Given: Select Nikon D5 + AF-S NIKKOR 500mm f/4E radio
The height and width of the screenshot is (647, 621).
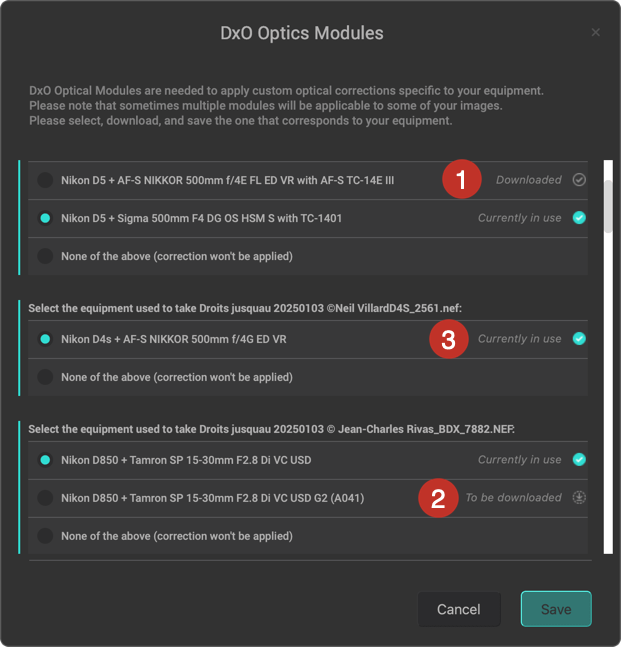Looking at the screenshot, I should point(45,180).
